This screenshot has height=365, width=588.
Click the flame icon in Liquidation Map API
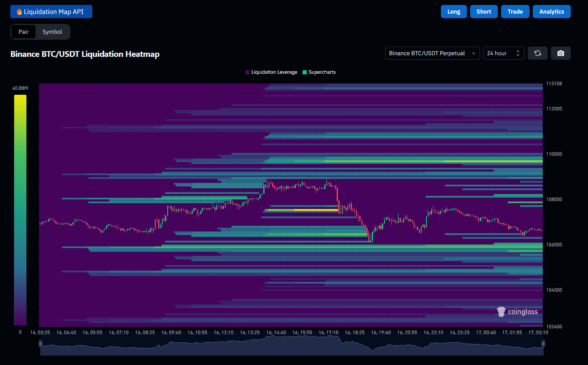(x=19, y=12)
